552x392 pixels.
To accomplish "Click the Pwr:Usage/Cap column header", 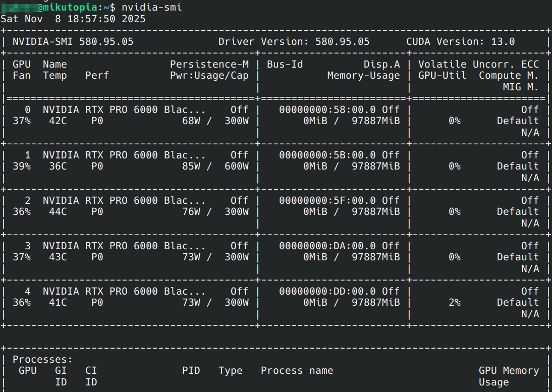I will (x=209, y=76).
